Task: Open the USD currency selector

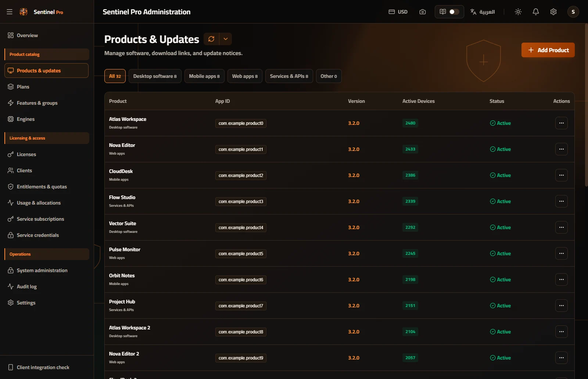Action: (398, 12)
